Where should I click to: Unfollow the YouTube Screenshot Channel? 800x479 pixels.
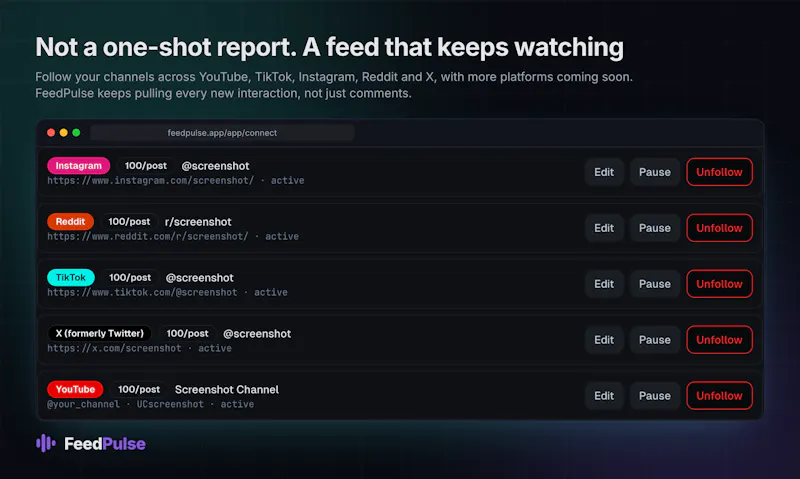[x=719, y=396]
